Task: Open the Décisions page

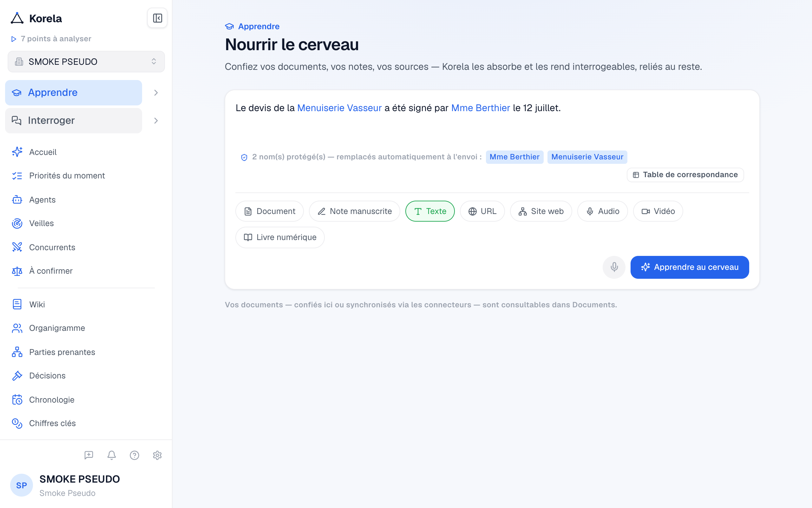Action: [47, 376]
